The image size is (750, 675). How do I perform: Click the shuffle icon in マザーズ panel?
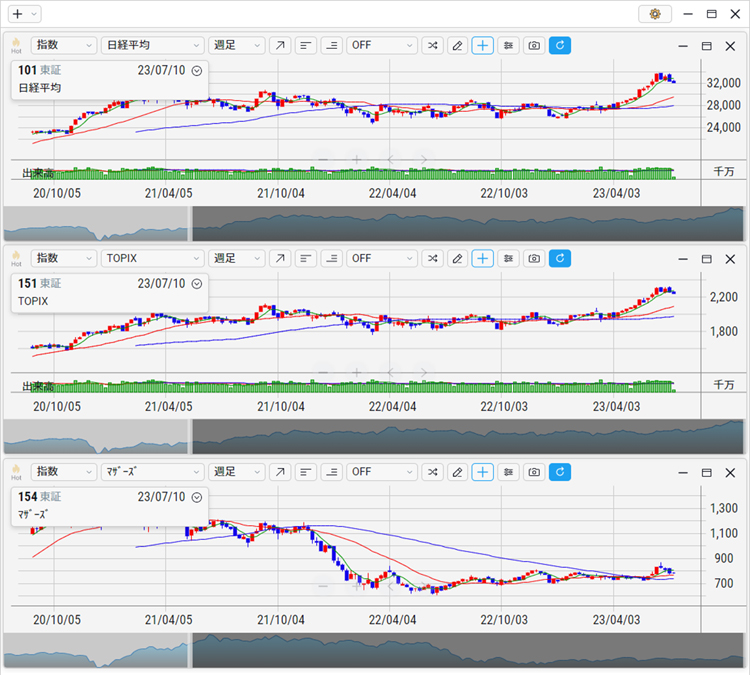[x=432, y=472]
